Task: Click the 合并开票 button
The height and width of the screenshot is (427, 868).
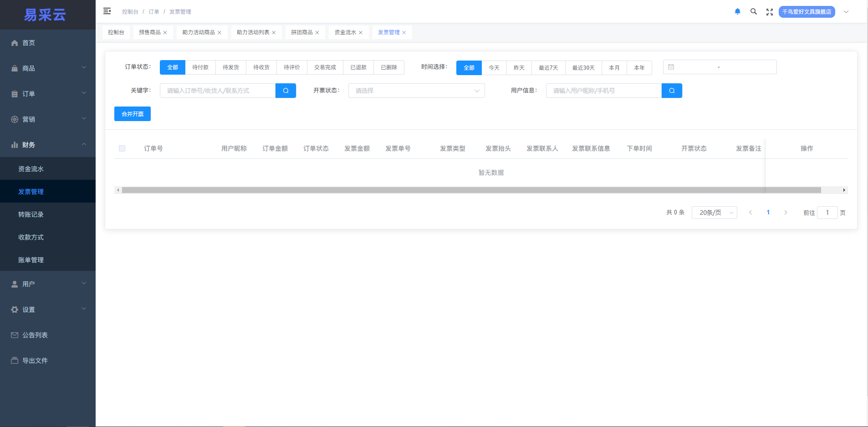Action: (133, 114)
